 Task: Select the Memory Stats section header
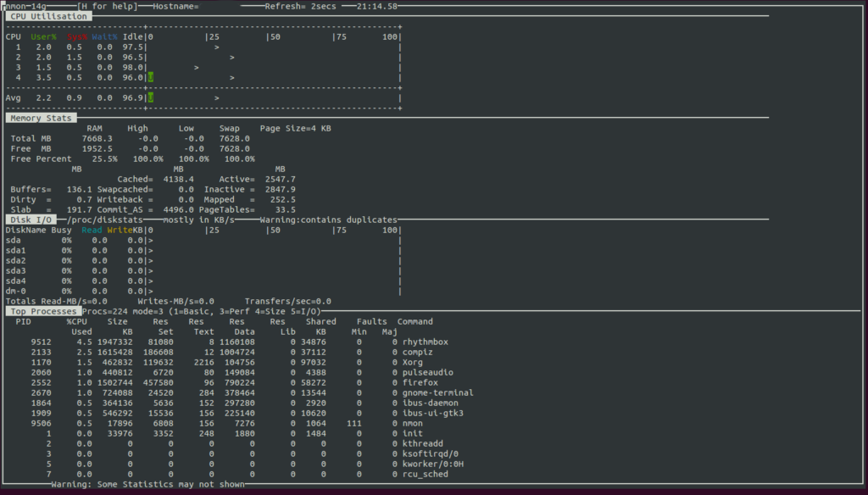[x=40, y=118]
